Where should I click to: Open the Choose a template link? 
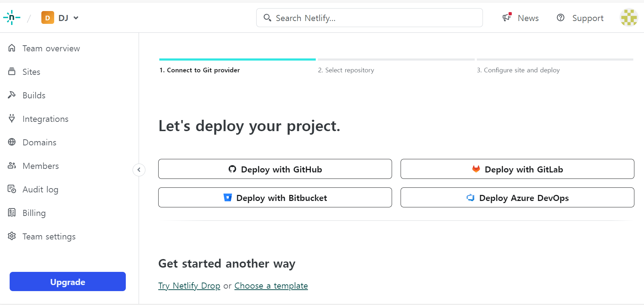pyautogui.click(x=271, y=286)
